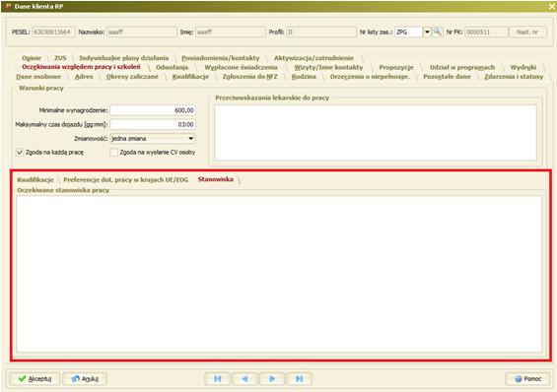Go to last record navigation button
The width and height of the screenshot is (557, 392).
[x=299, y=379]
